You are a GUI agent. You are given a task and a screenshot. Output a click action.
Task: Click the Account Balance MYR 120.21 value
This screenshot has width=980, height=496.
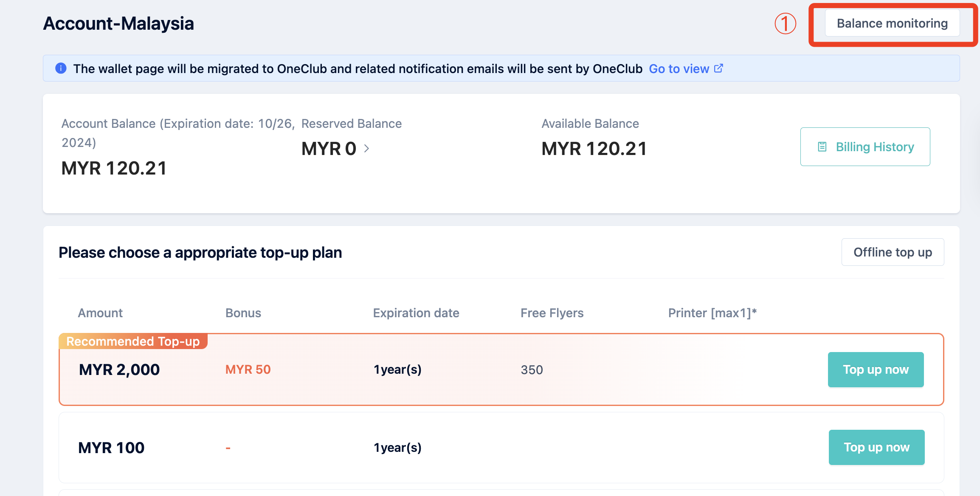(x=114, y=169)
